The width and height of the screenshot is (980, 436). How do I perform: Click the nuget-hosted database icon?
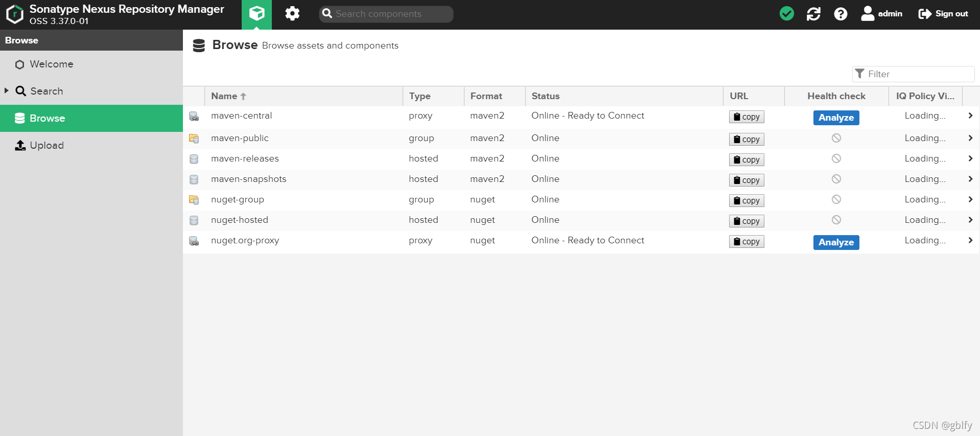click(194, 220)
